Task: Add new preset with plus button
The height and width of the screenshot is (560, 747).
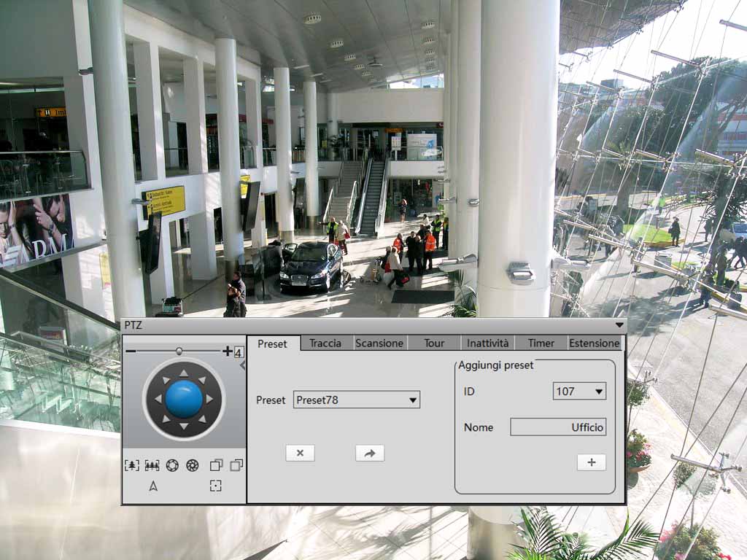Action: pyautogui.click(x=591, y=462)
